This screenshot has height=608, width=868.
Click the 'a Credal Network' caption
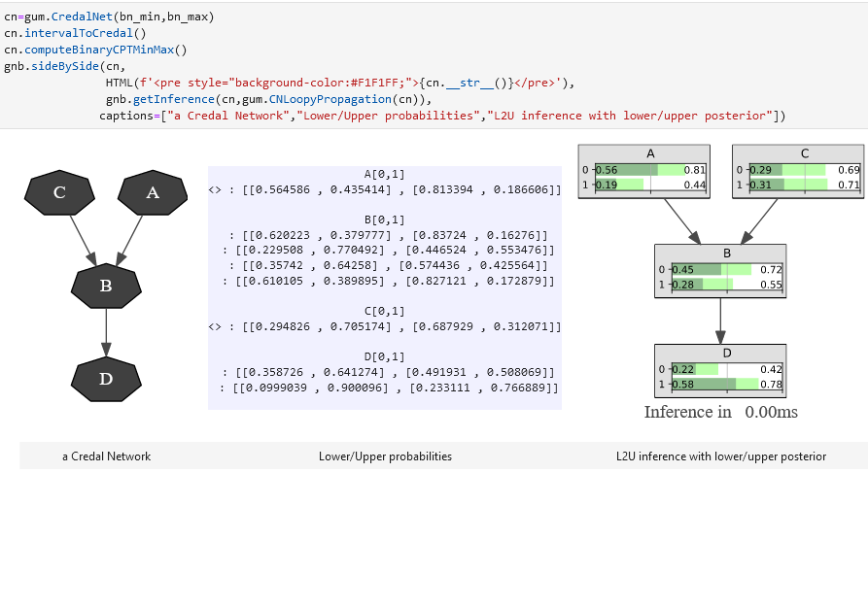coord(106,456)
